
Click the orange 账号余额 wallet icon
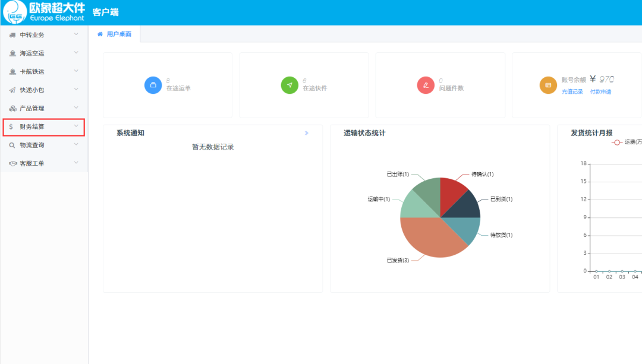coord(548,85)
